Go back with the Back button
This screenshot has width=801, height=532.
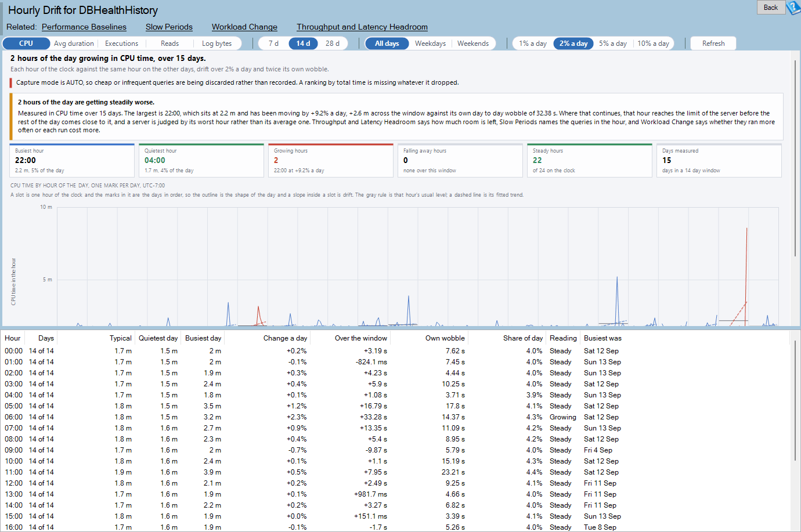771,8
